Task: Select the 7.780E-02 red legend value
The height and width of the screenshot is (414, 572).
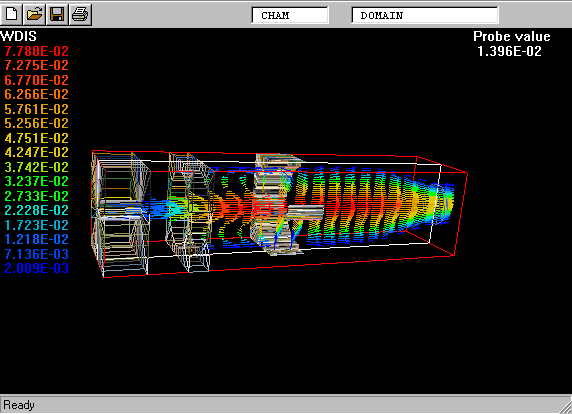Action: click(36, 51)
